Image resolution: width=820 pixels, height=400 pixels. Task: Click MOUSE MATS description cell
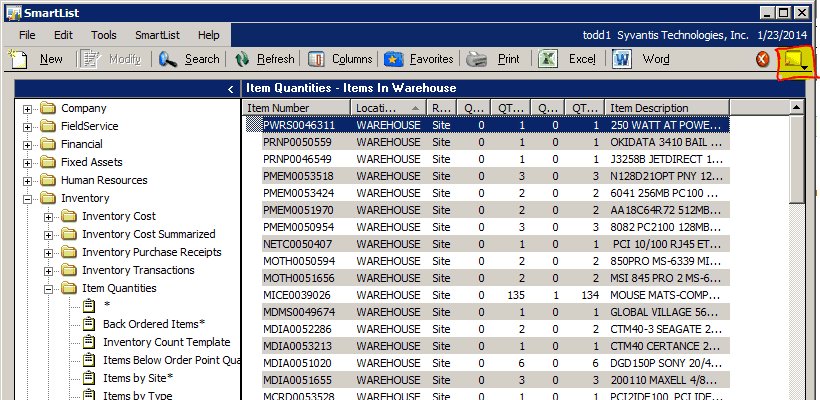coord(667,295)
